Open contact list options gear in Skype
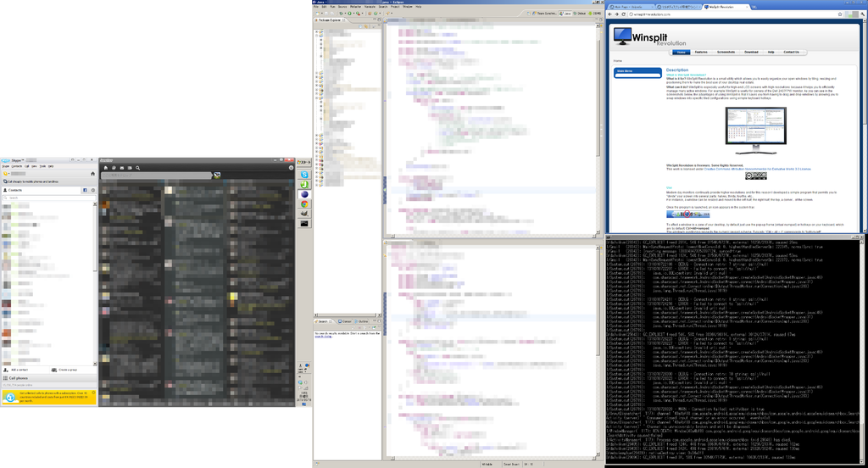This screenshot has width=868, height=468. click(x=92, y=190)
